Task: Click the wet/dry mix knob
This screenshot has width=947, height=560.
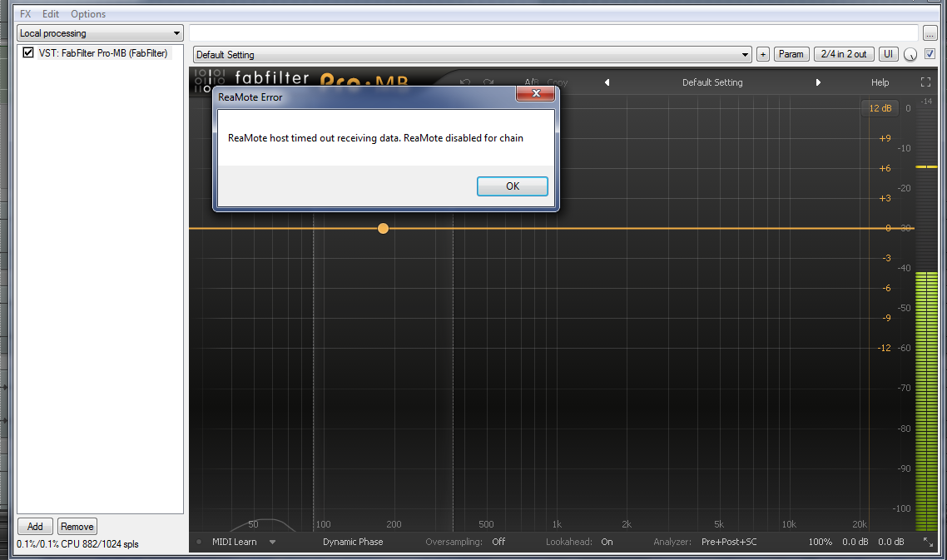Action: coord(910,54)
